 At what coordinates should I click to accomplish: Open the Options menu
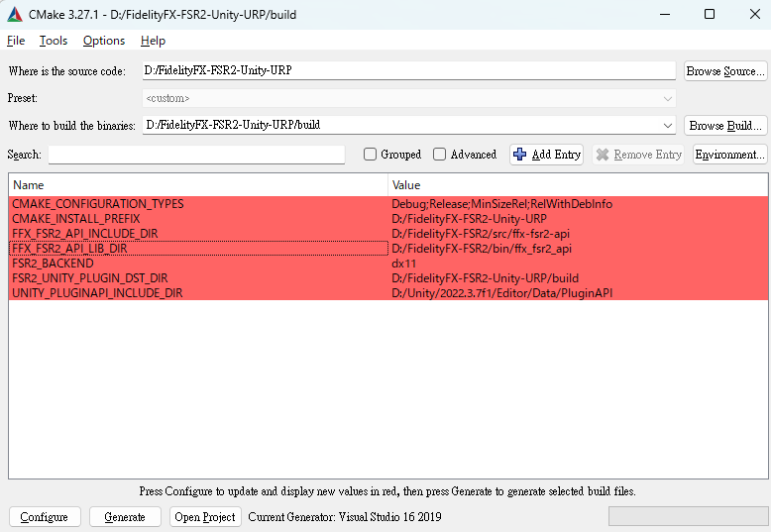(x=104, y=41)
